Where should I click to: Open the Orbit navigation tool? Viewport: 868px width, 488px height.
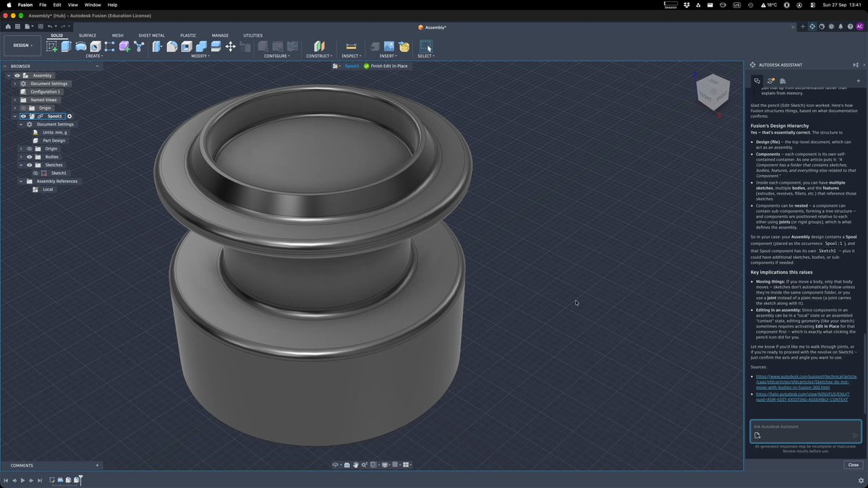(336, 465)
